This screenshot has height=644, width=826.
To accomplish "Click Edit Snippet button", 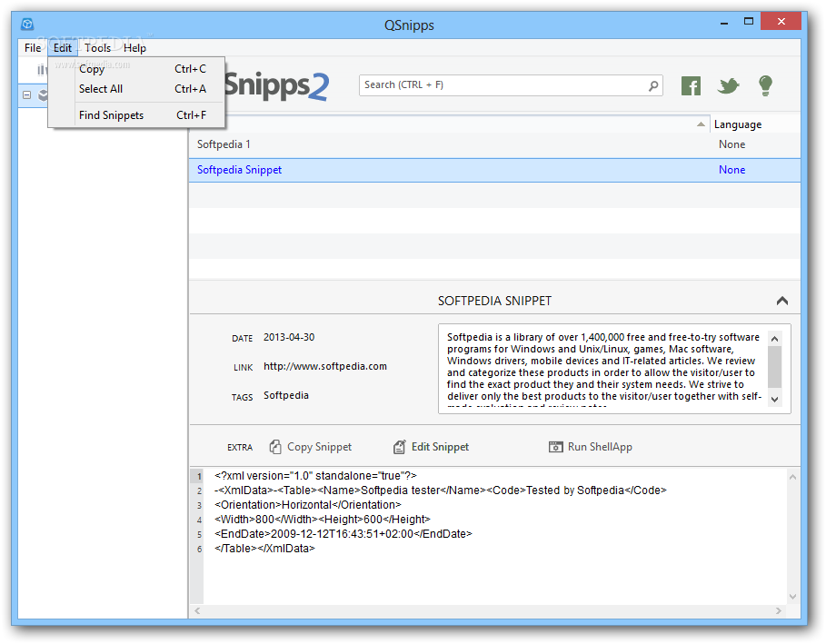I will 431,447.
